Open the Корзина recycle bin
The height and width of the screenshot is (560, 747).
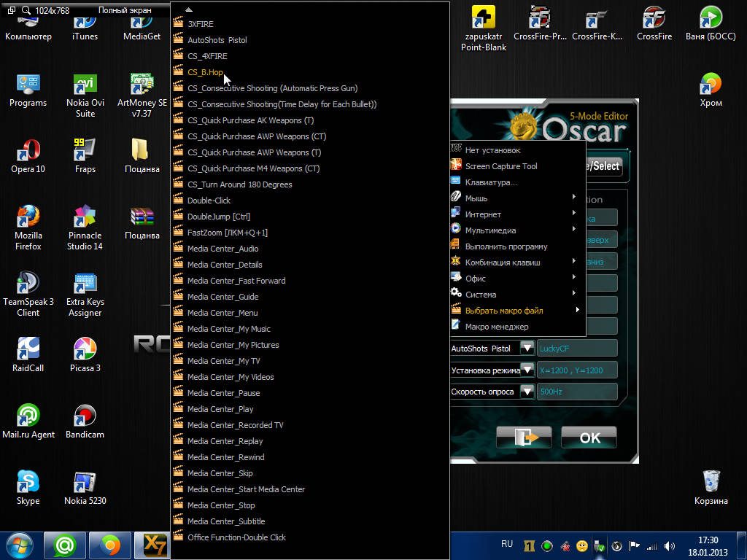[x=711, y=488]
